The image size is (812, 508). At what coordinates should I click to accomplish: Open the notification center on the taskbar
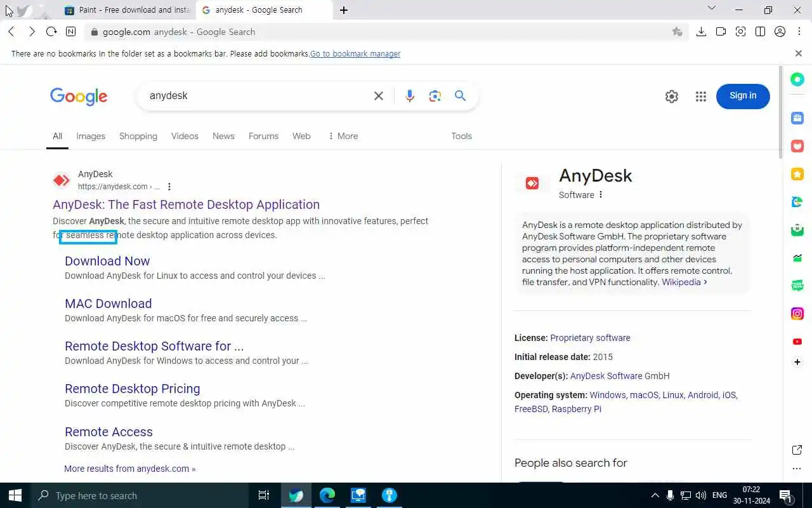[x=786, y=495]
